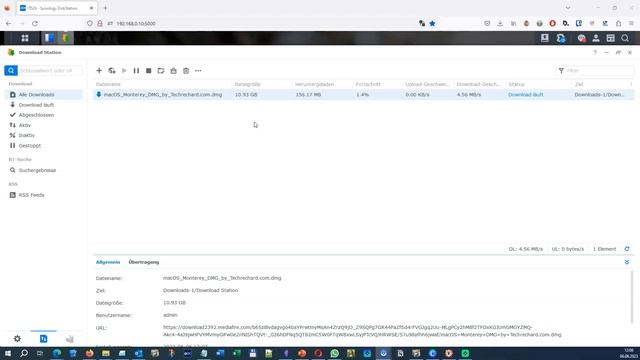Pause the selected download task

point(136,71)
